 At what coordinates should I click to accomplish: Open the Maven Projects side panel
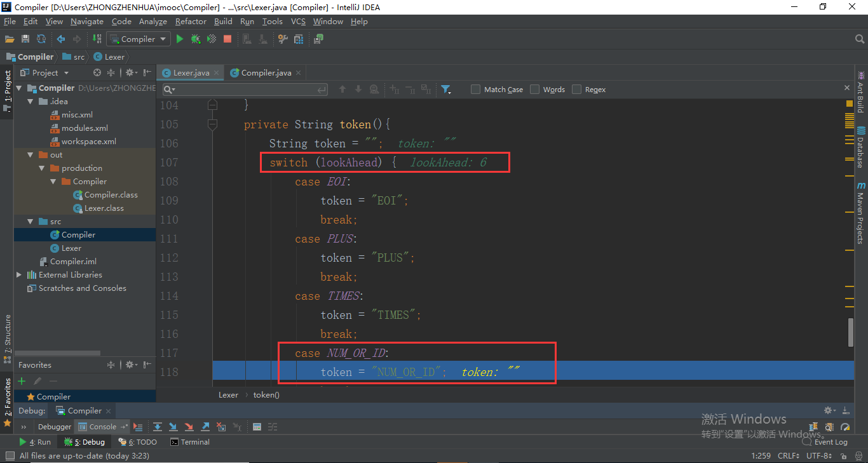pos(861,213)
